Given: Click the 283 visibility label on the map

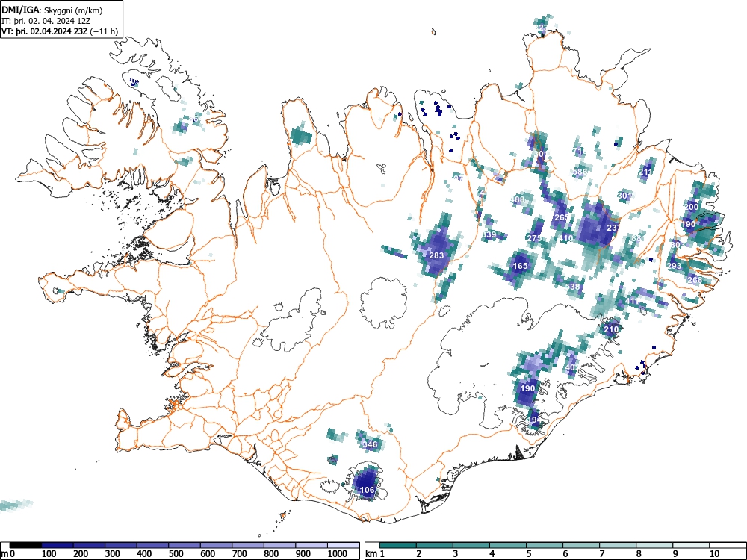Looking at the screenshot, I should pos(436,255).
